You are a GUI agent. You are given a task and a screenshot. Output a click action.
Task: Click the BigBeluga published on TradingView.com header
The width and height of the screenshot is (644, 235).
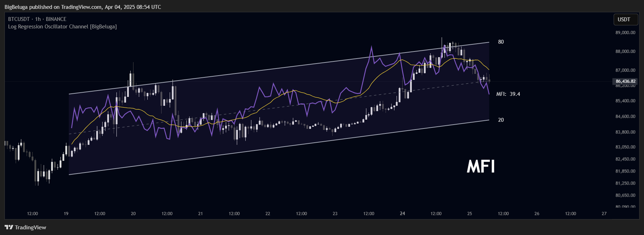click(83, 7)
